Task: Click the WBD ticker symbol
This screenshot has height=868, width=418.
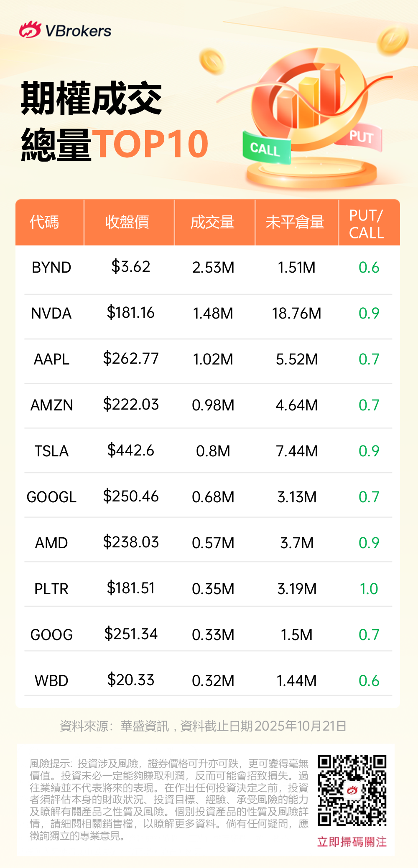Action: (51, 681)
